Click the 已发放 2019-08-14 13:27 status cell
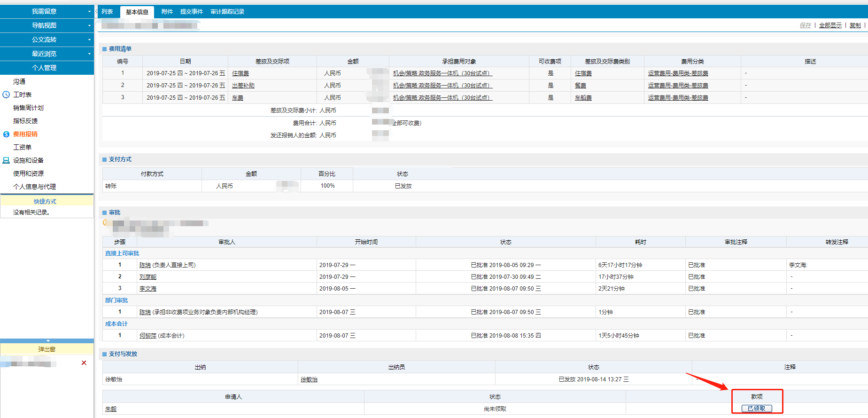 (594, 379)
